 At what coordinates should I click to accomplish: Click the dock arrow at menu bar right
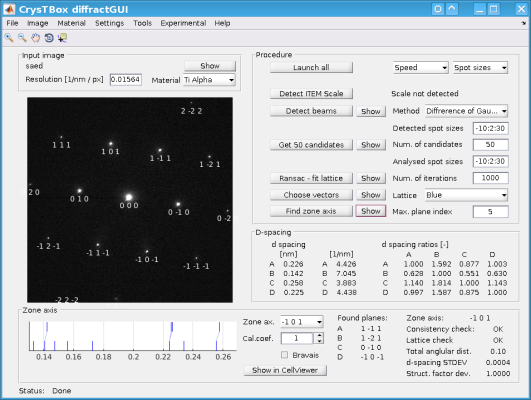(x=524, y=23)
